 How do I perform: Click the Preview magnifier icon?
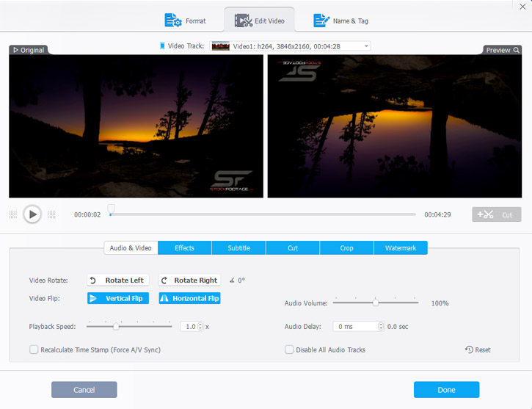click(x=516, y=50)
